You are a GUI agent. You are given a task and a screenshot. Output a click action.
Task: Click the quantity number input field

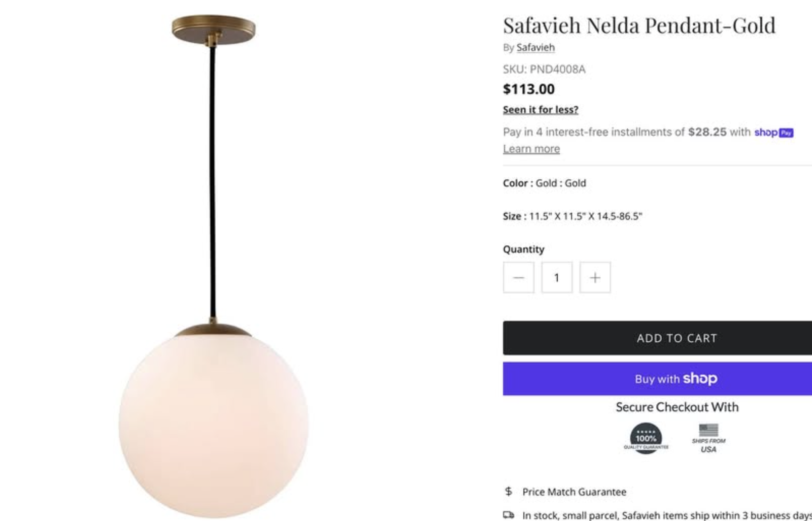[x=557, y=277]
